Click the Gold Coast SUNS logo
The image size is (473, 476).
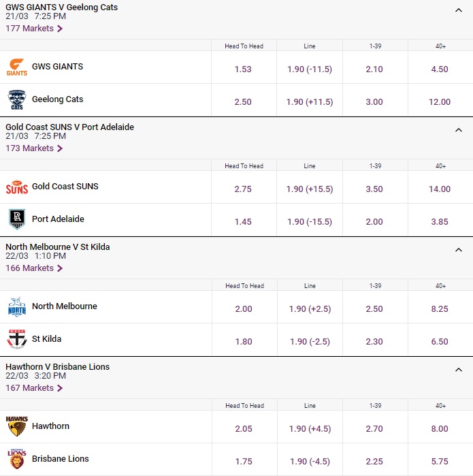tap(17, 187)
